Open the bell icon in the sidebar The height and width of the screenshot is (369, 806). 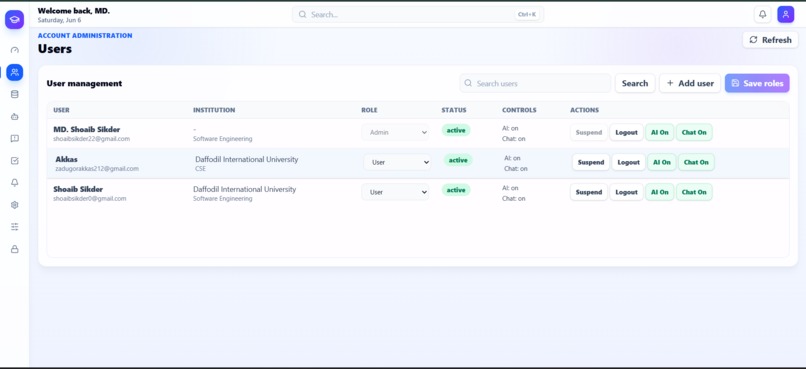tap(14, 182)
